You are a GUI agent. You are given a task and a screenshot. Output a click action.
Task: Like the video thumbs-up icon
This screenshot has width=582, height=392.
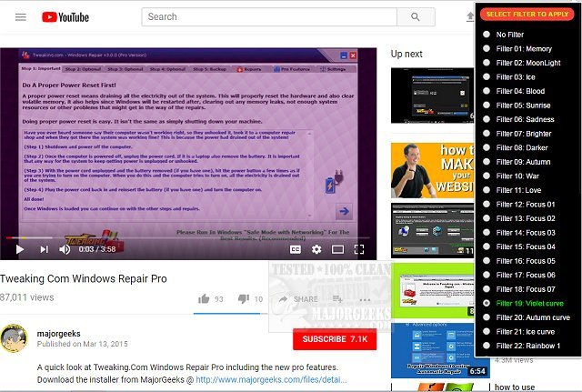pos(204,299)
